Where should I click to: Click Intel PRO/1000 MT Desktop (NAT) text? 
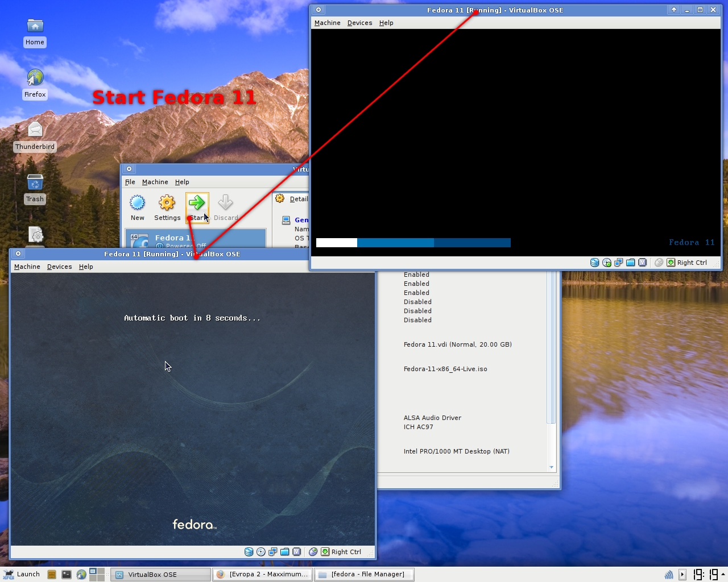tap(457, 451)
